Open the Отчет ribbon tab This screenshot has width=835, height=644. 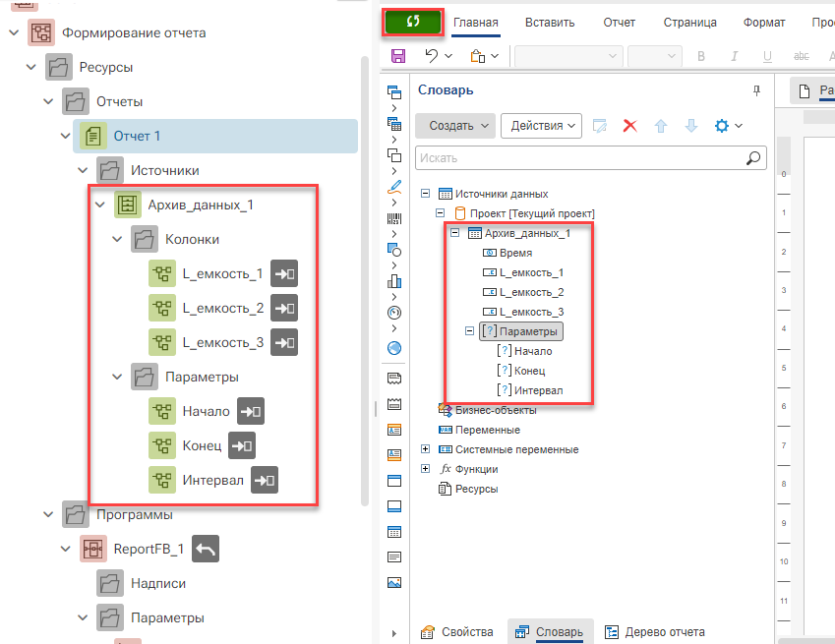(619, 23)
